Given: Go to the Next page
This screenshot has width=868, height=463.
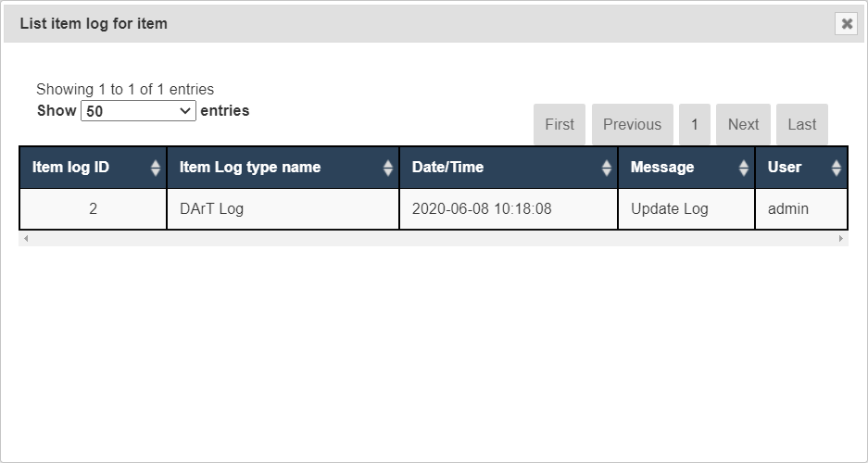Looking at the screenshot, I should 743,124.
